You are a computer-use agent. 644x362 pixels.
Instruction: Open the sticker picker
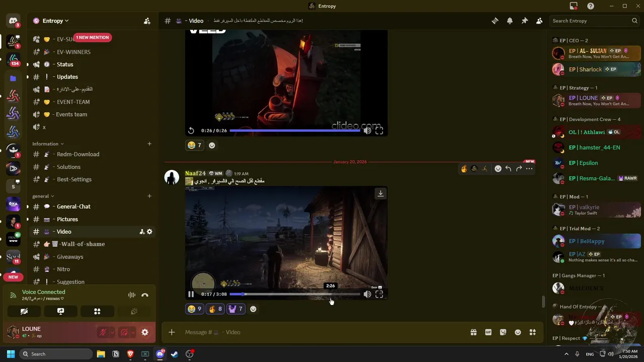click(x=503, y=332)
